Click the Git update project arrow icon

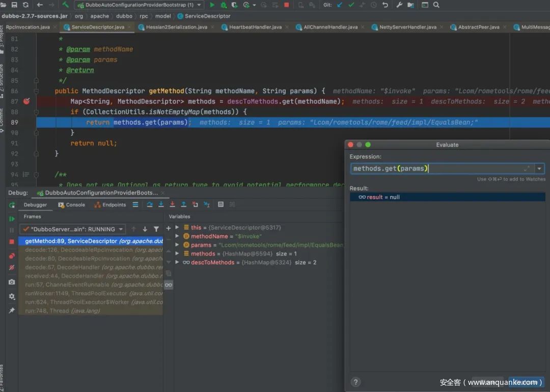(x=340, y=5)
